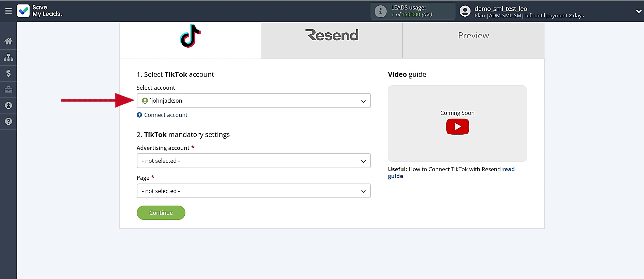Click the Continue button
The width and height of the screenshot is (644, 279).
click(x=161, y=213)
